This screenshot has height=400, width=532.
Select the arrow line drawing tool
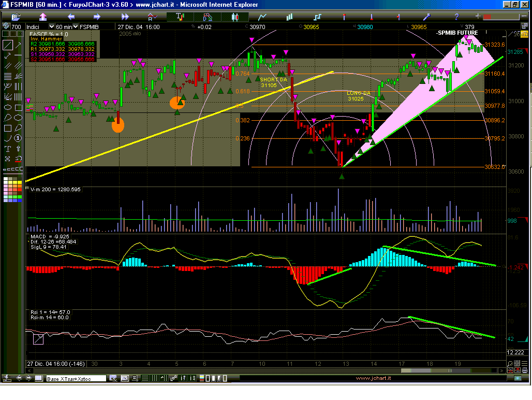pos(18,46)
